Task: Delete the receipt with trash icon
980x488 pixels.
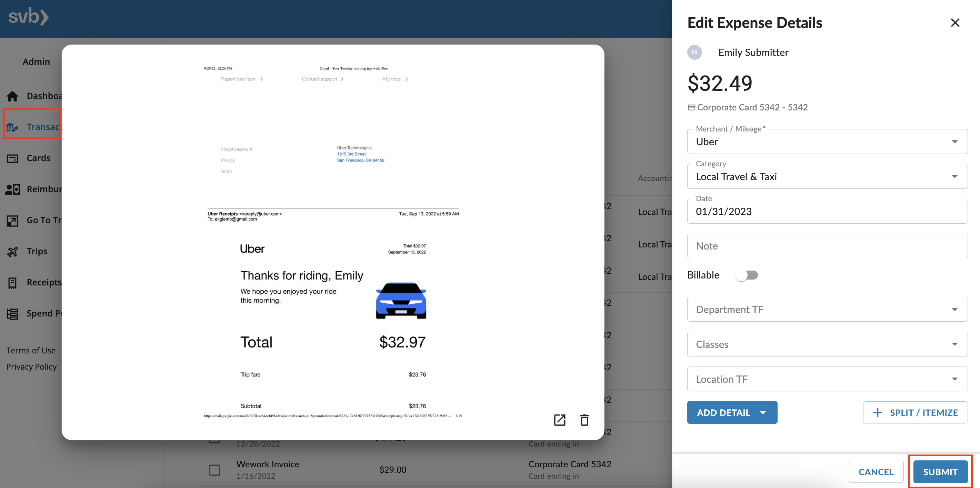Action: (584, 420)
